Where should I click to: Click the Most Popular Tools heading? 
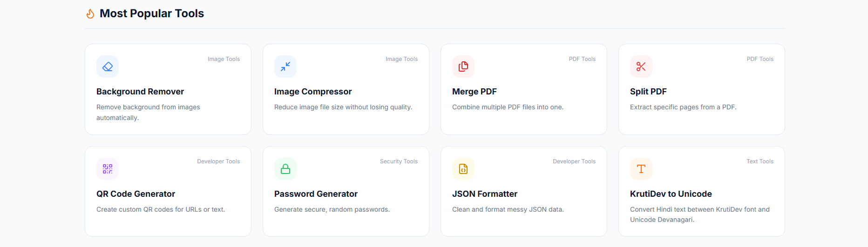152,13
